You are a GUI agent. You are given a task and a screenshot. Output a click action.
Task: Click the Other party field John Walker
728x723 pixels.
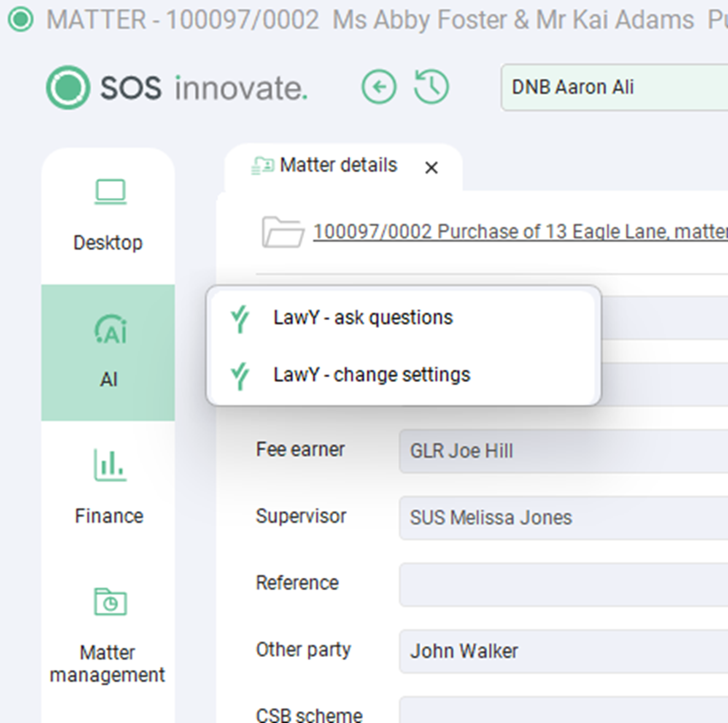click(563, 651)
